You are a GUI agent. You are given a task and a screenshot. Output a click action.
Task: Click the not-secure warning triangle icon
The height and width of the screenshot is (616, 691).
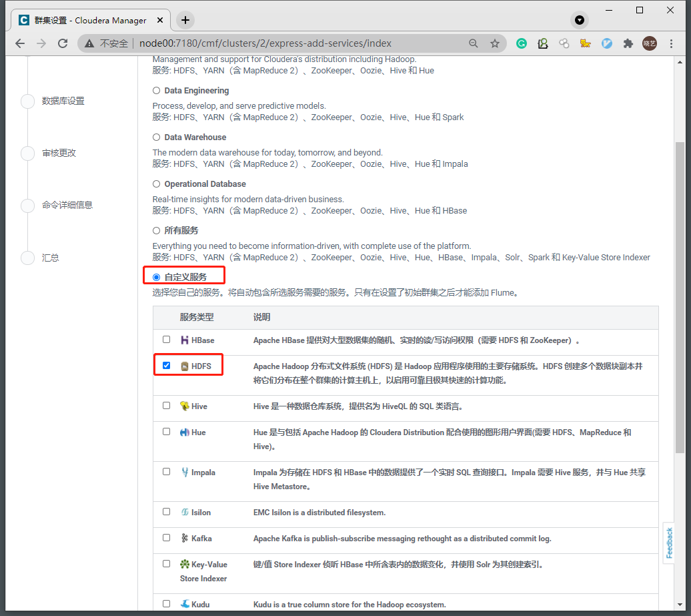pos(89,43)
